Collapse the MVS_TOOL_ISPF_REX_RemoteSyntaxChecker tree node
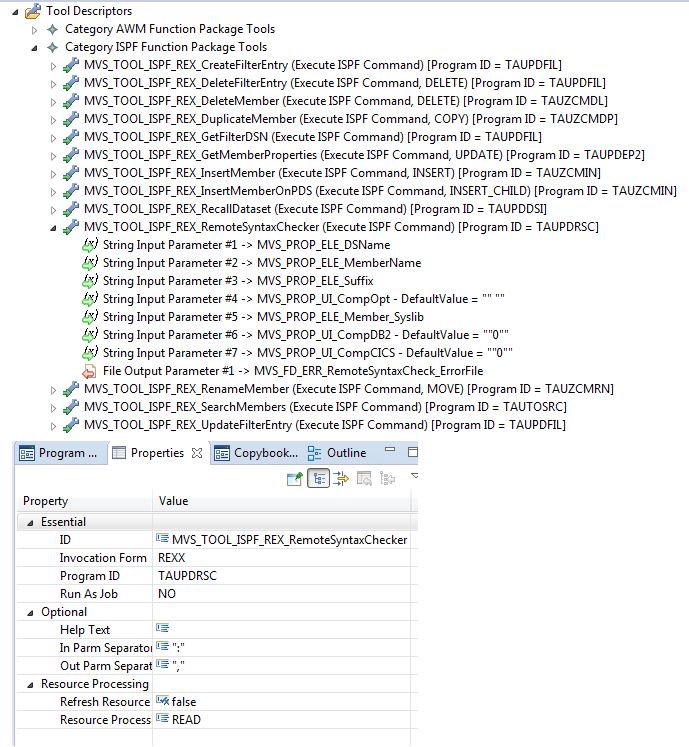 point(54,227)
